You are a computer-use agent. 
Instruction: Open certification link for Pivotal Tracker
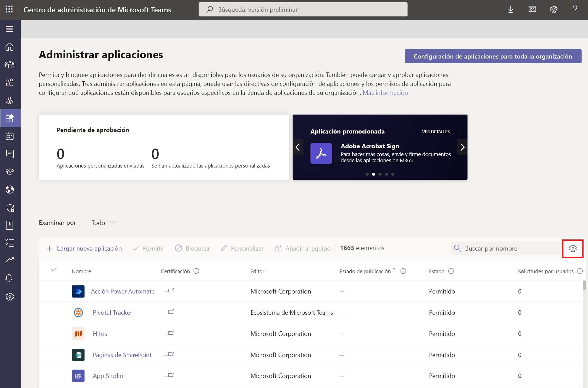pyautogui.click(x=169, y=312)
